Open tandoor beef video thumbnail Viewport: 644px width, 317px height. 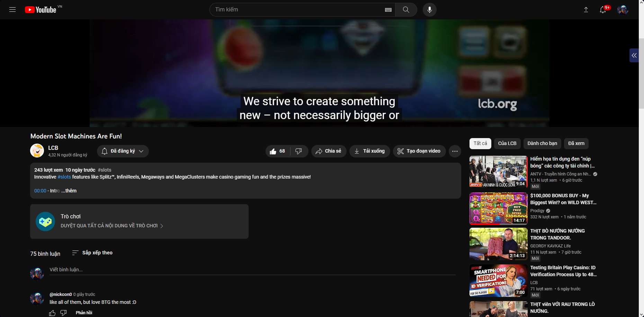coord(499,244)
